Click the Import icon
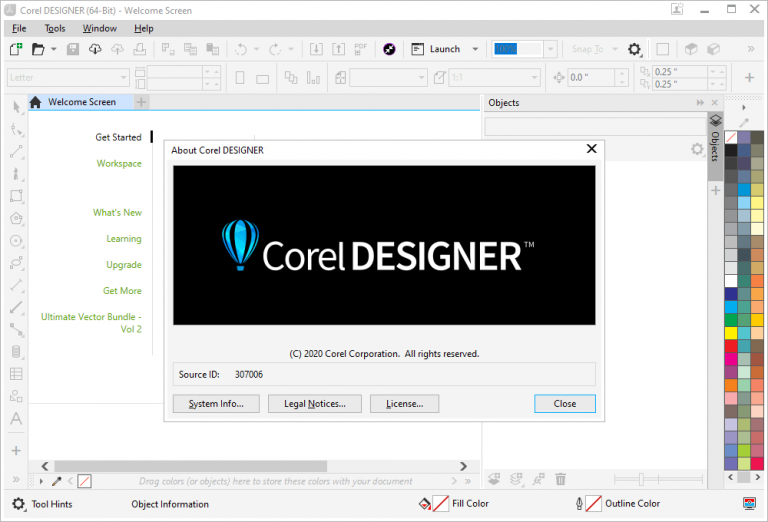 tap(316, 49)
